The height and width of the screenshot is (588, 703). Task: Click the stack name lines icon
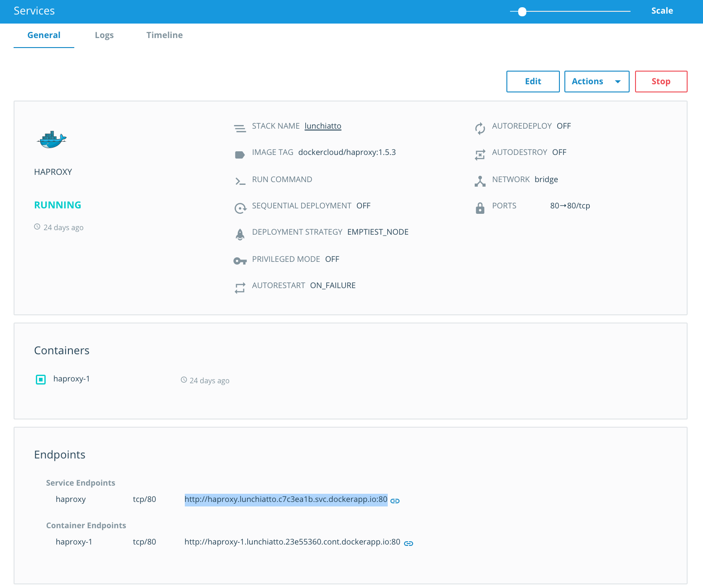pyautogui.click(x=240, y=129)
